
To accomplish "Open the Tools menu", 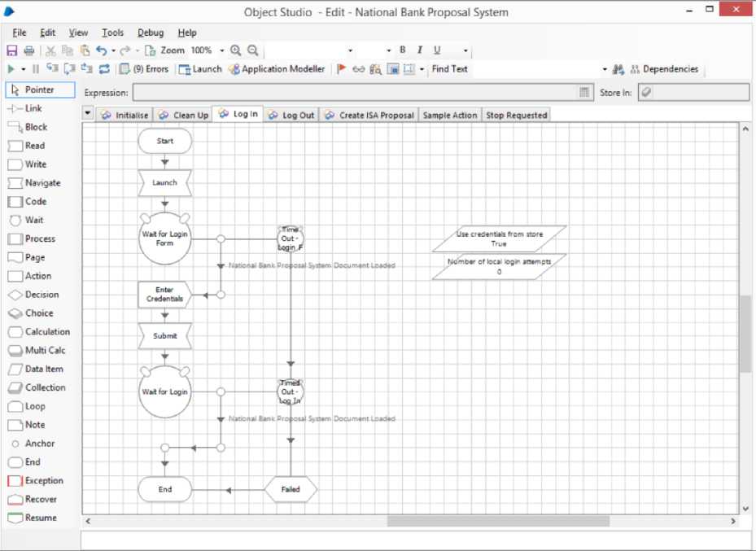I will coord(113,33).
